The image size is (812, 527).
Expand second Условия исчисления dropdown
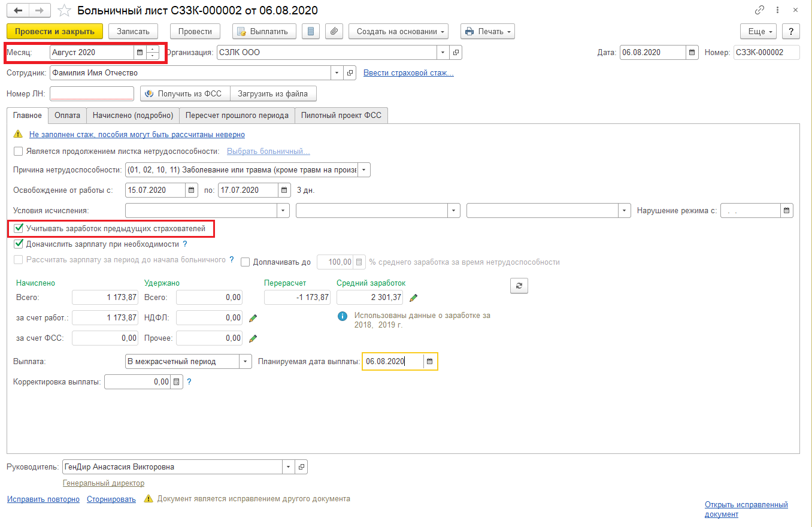pos(455,211)
